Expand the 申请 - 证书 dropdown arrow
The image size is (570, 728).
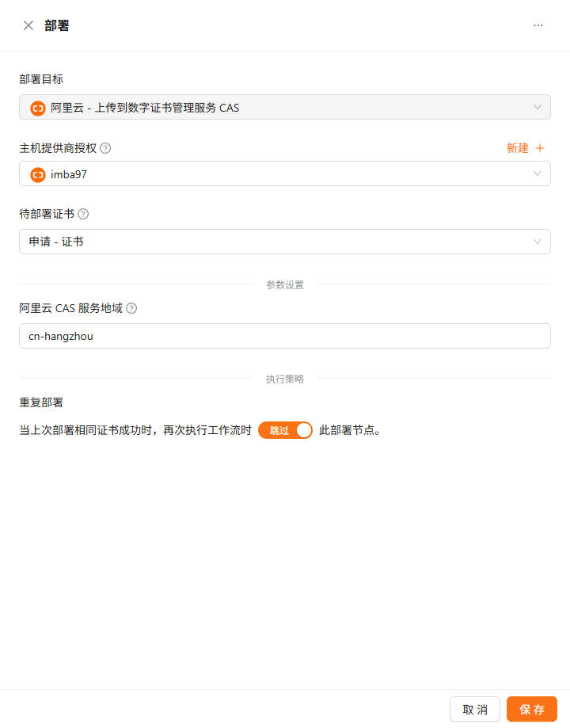tap(538, 242)
